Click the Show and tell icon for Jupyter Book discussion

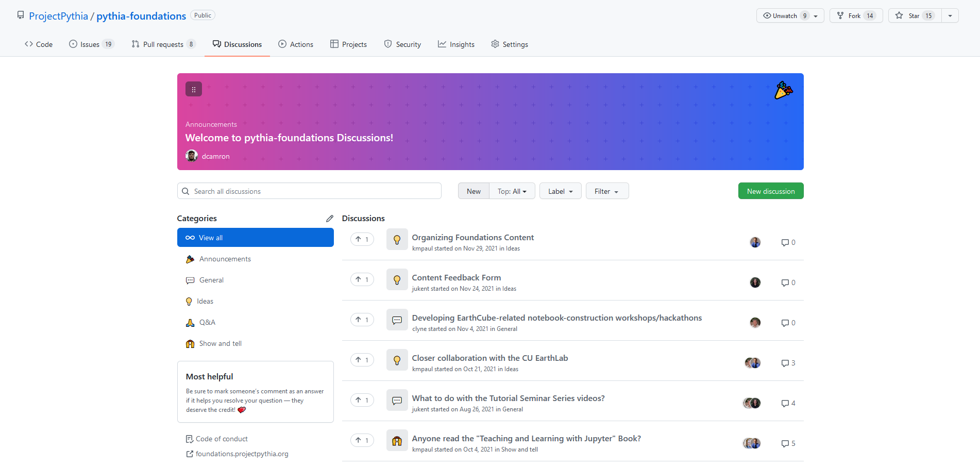pyautogui.click(x=397, y=441)
